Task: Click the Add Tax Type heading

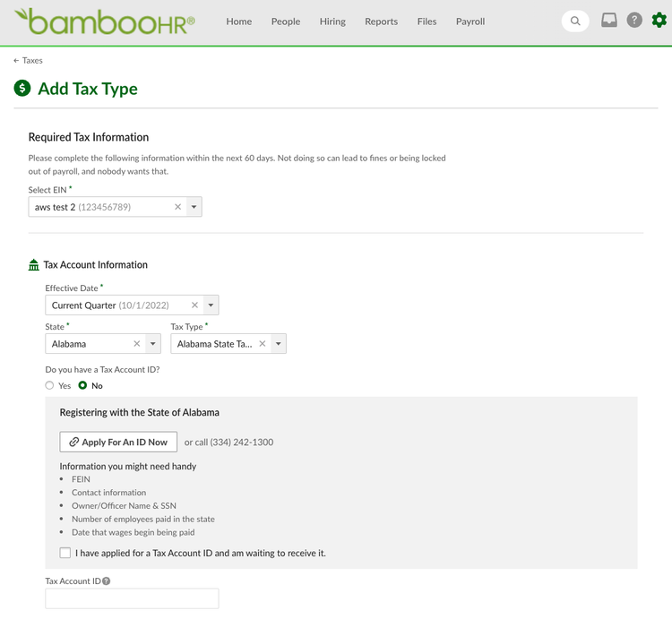Action: coord(88,89)
